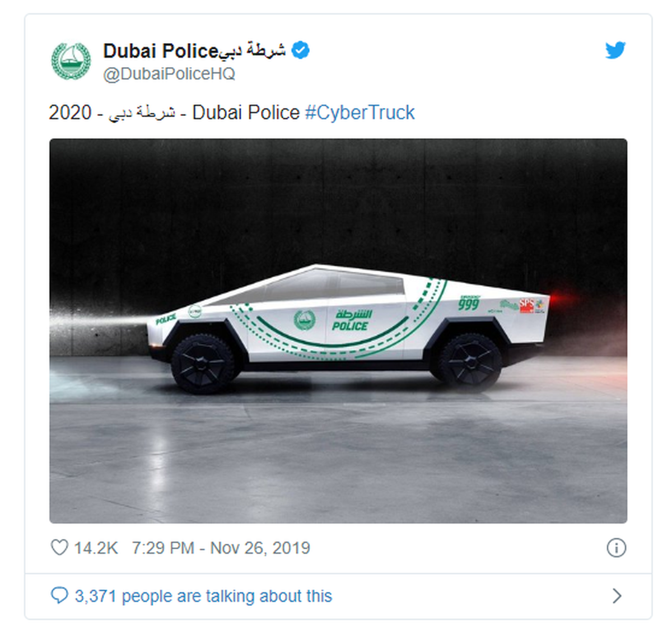
Task: Click the 7:29 PM - Nov 26, 2019 timestamp
Action: click(x=221, y=548)
